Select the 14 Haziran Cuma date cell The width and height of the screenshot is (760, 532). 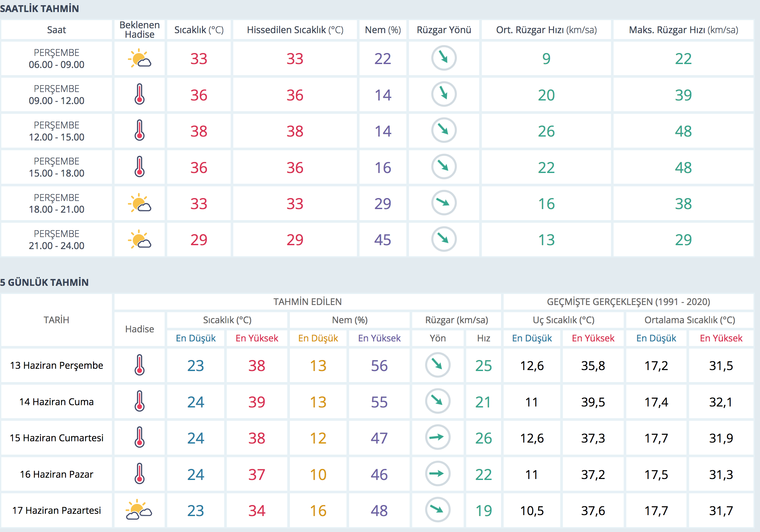tap(57, 402)
